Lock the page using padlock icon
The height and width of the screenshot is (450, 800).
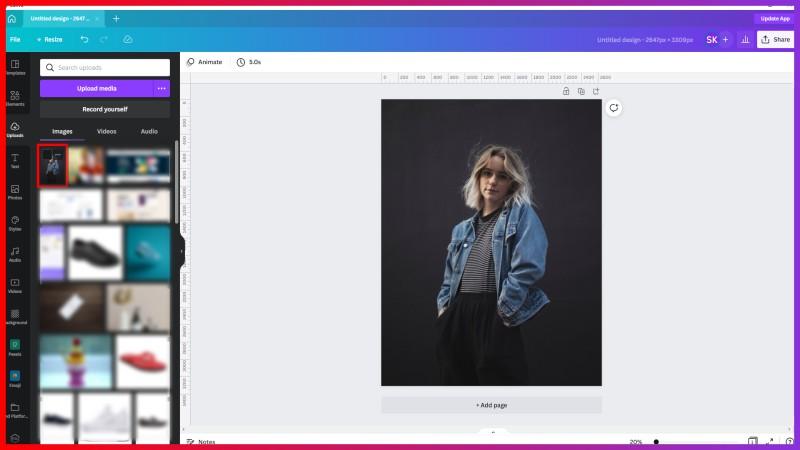pos(566,91)
